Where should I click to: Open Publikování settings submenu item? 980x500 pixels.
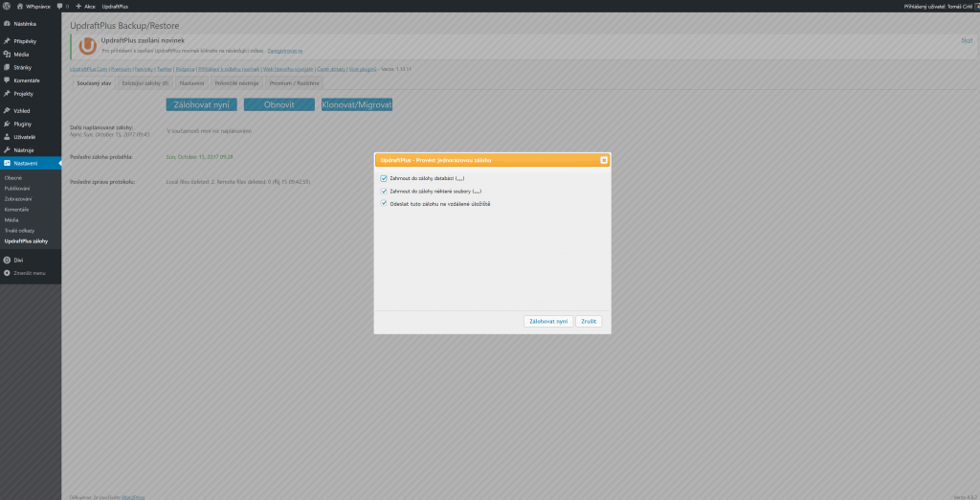tap(17, 189)
